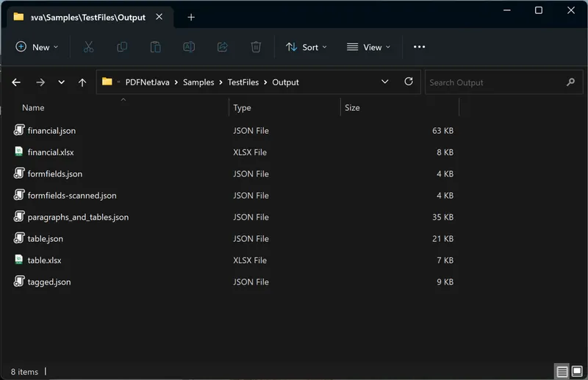Click the Cut scissors icon
This screenshot has height=380, width=588.
pos(88,47)
